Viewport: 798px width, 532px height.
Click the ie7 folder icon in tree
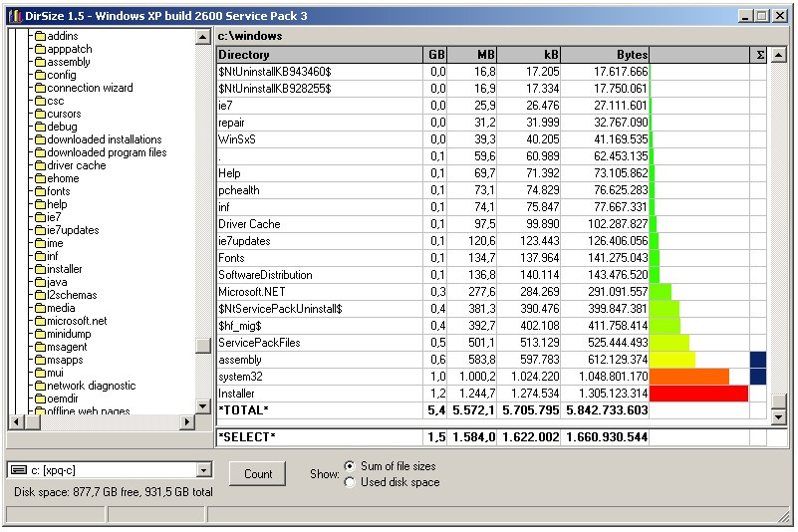(40, 217)
